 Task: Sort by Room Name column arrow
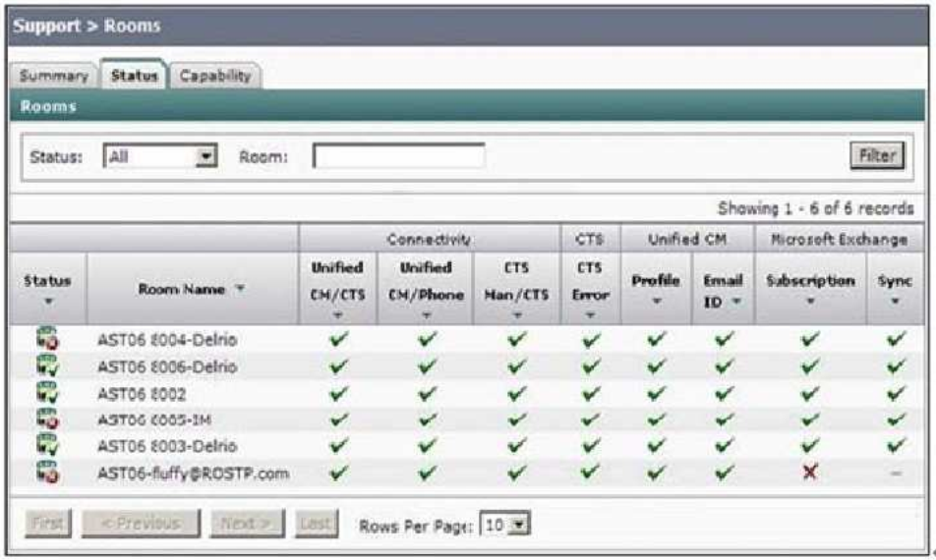tap(239, 289)
